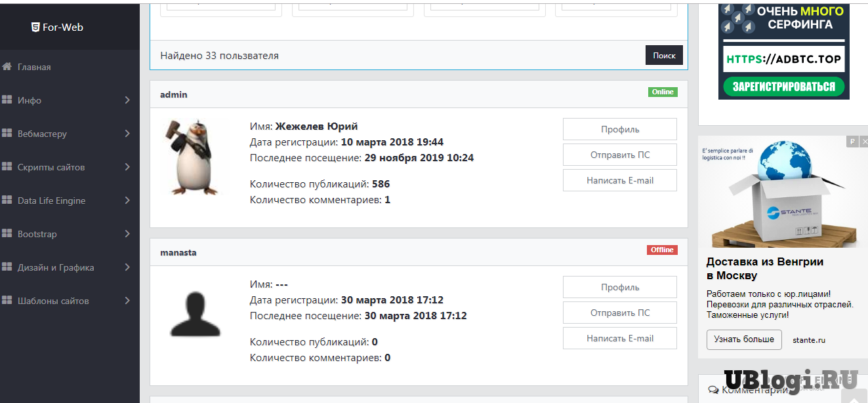Expand the Шаблоны сайтов submenu arrow
868x403 pixels.
click(127, 301)
